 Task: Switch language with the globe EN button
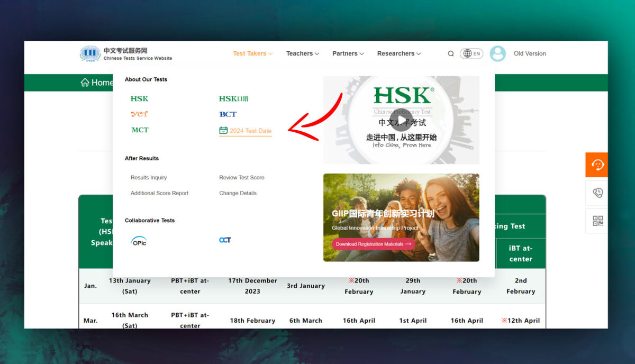click(x=471, y=53)
